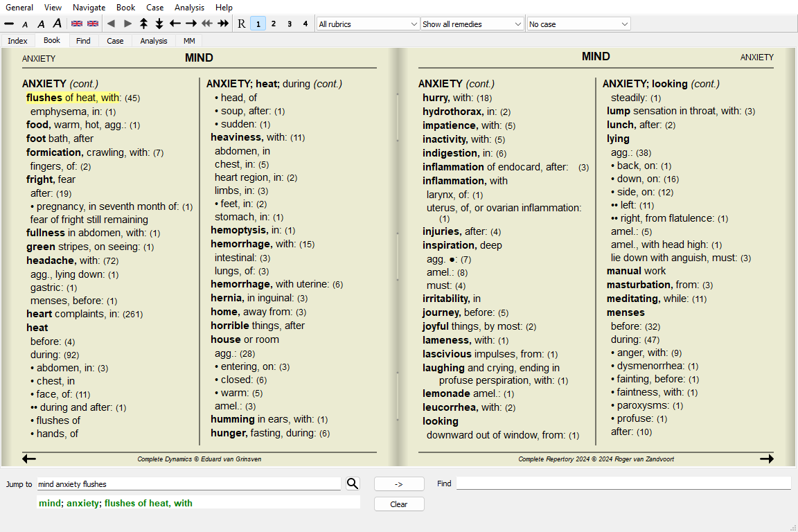The image size is (798, 532).
Task: Click the double right arrow toolbar icon
Action: 223,24
